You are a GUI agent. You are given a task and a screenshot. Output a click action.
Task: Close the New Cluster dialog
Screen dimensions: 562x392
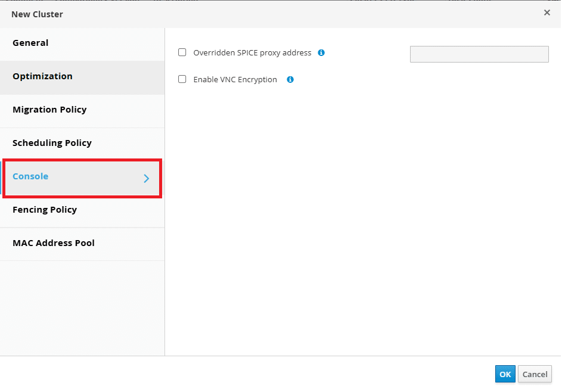click(547, 13)
